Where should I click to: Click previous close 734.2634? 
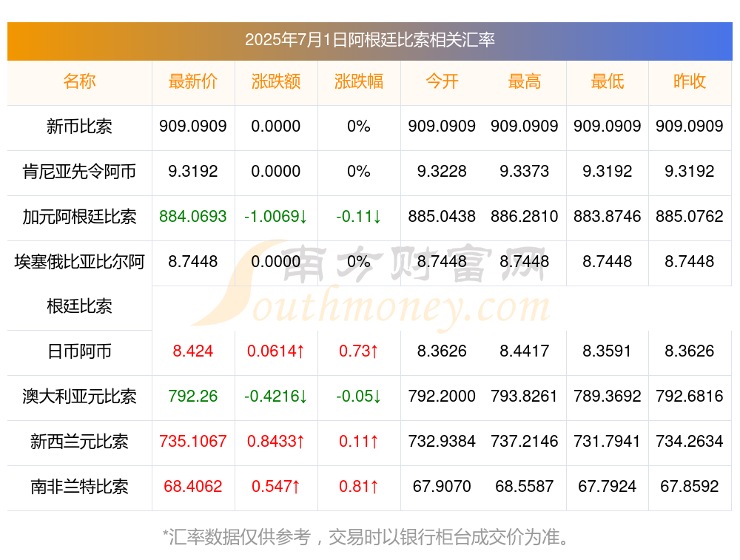click(690, 441)
